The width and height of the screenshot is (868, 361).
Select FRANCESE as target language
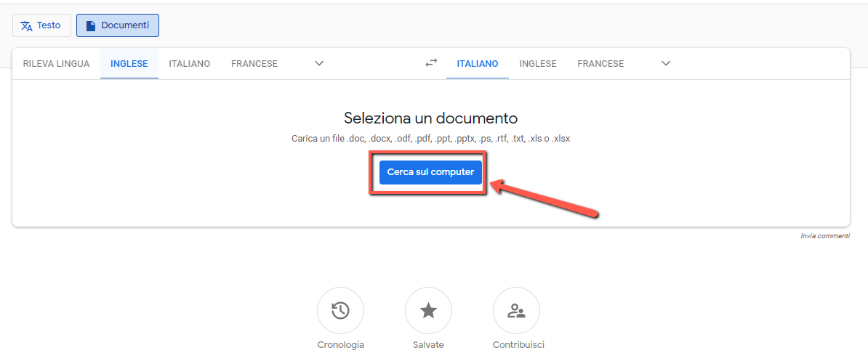pos(600,64)
